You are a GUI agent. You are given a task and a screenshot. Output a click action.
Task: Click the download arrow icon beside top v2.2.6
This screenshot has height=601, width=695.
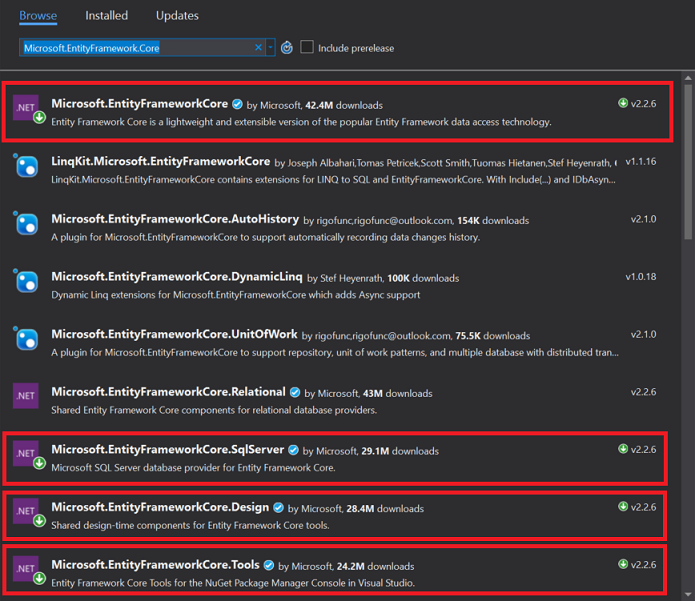623,103
